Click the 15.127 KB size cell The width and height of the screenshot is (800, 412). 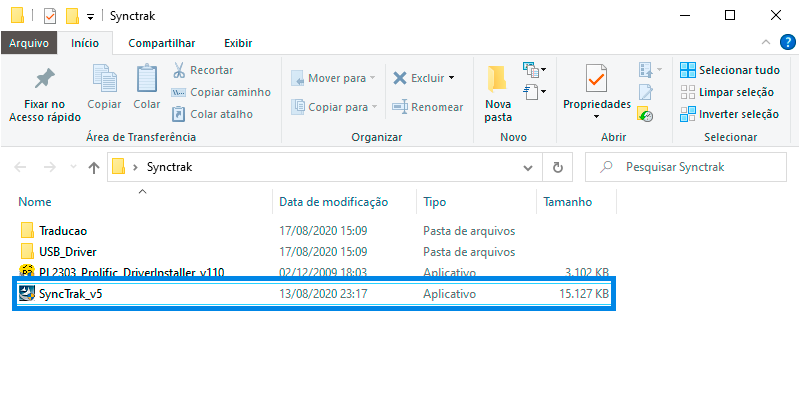(x=584, y=294)
